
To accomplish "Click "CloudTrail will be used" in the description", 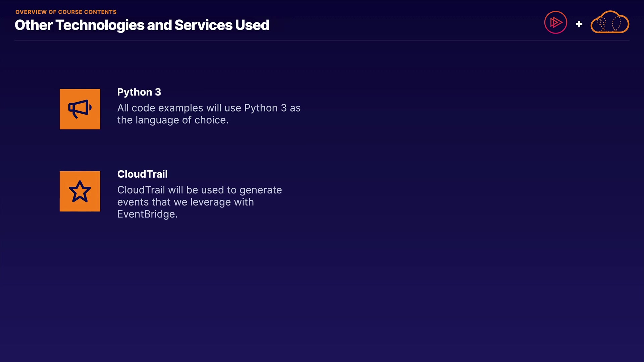I will point(171,190).
